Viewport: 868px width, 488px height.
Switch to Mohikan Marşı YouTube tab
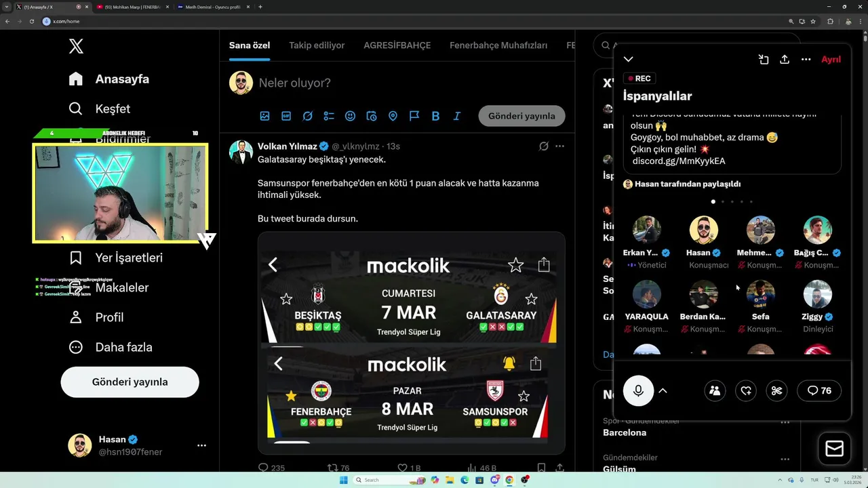tap(132, 7)
